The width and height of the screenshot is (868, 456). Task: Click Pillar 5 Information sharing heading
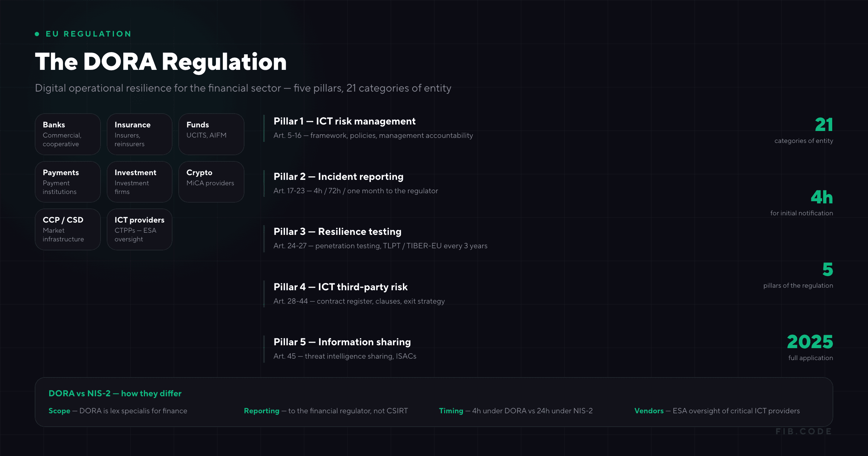pyautogui.click(x=342, y=342)
